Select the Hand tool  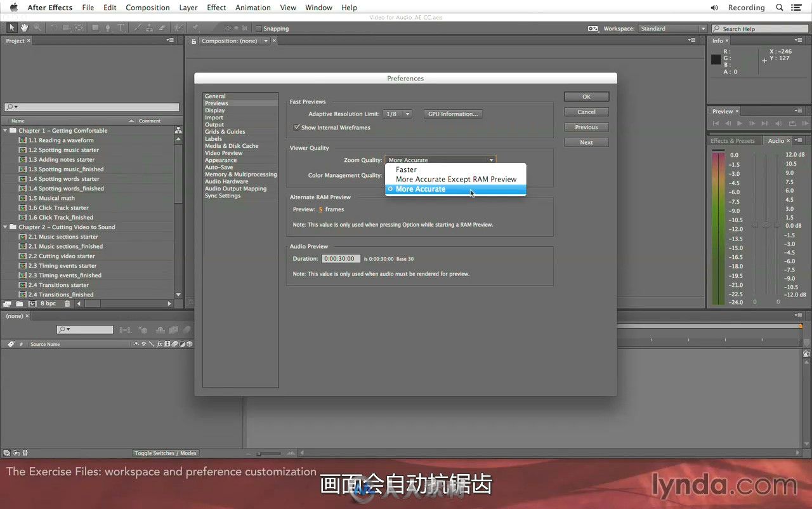(x=24, y=28)
